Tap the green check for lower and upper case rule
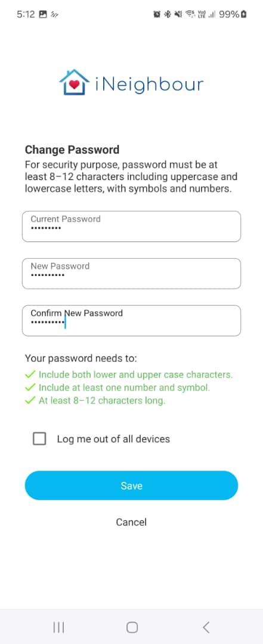 30,374
